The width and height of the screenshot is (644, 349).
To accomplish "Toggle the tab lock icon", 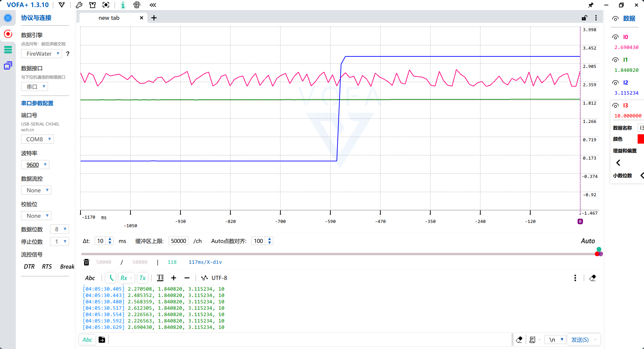I will (584, 18).
